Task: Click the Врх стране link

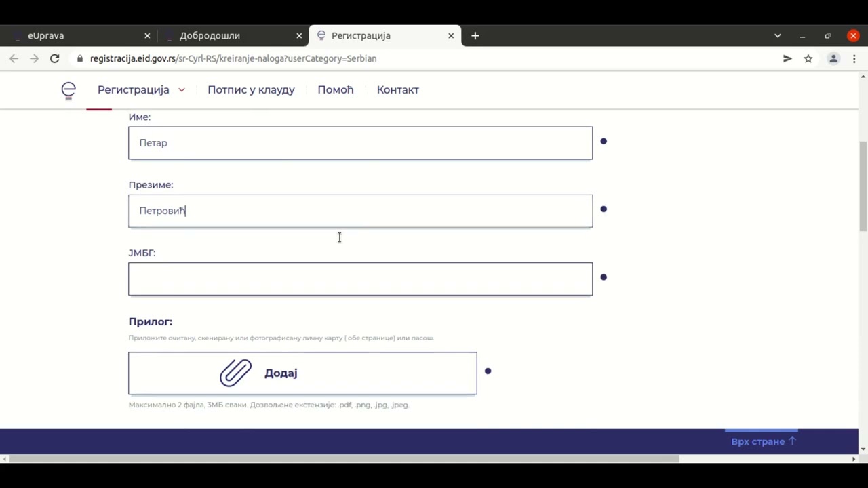Action: click(x=764, y=441)
